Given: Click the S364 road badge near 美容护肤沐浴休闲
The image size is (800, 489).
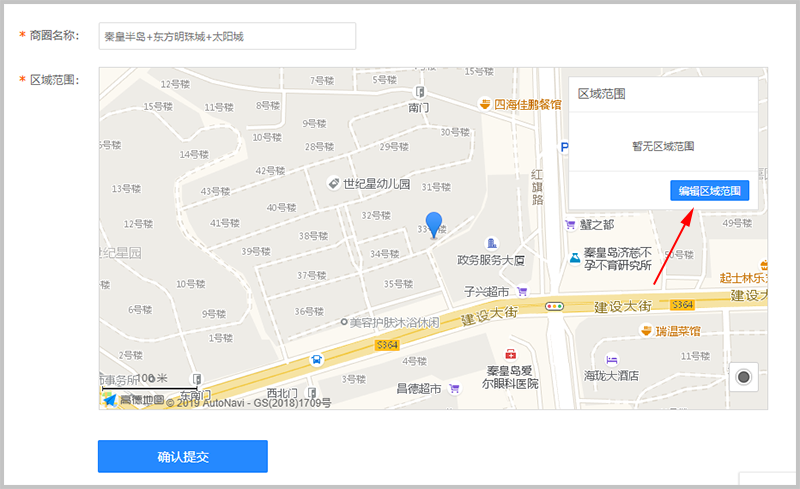Looking at the screenshot, I should coord(387,345).
